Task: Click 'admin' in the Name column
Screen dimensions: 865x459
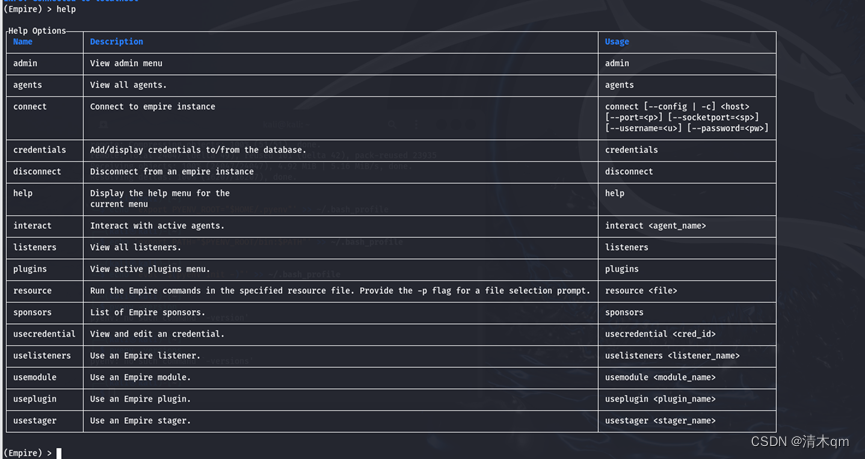Action: (25, 63)
